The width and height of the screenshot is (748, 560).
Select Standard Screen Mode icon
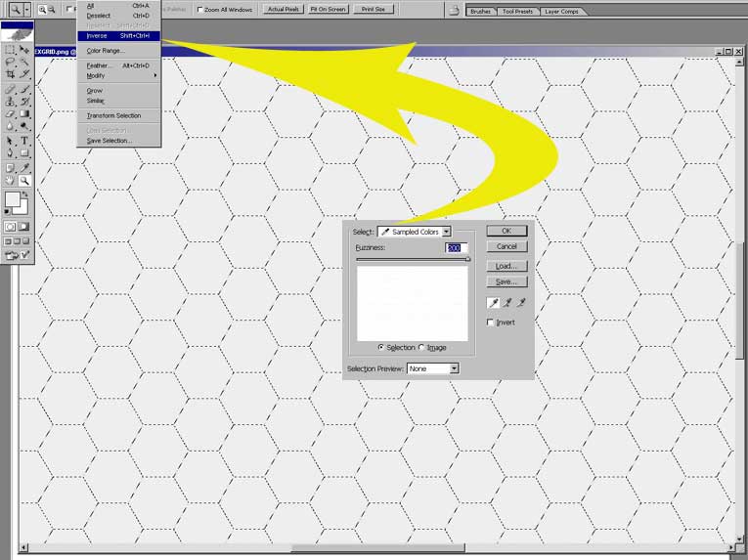[8, 241]
